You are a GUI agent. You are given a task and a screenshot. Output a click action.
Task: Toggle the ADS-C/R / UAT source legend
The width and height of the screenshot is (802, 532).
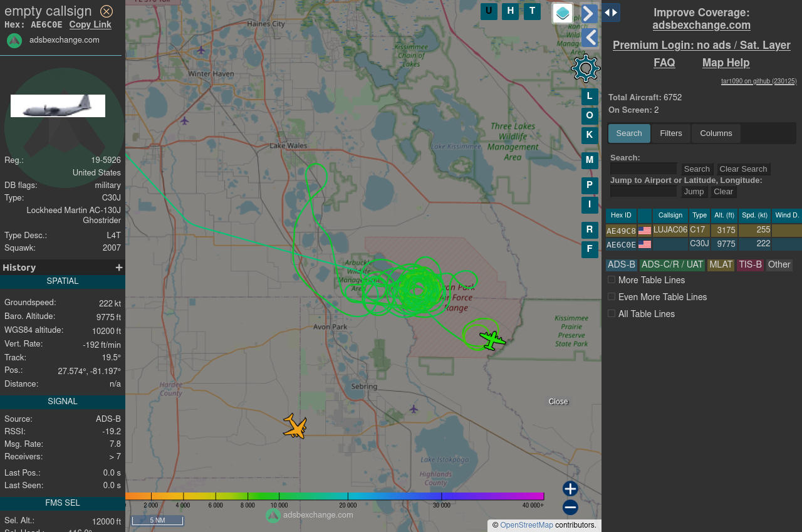click(x=672, y=265)
